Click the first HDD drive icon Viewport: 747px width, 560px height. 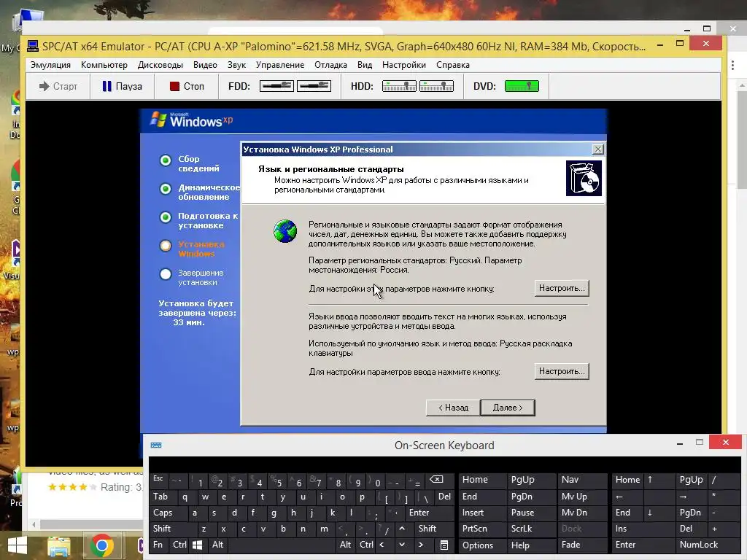pyautogui.click(x=399, y=86)
